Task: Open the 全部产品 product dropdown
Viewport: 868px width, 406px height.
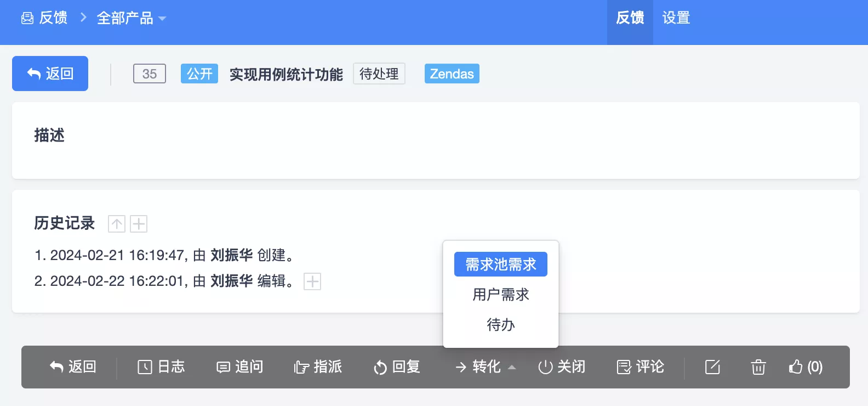Action: pos(132,18)
